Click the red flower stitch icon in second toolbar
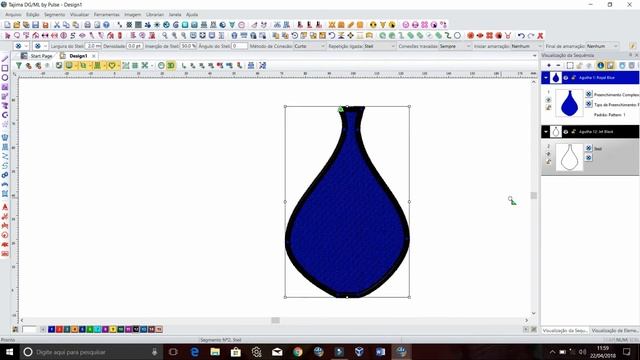Image resolution: width=640 pixels, height=360 pixels. [471, 36]
